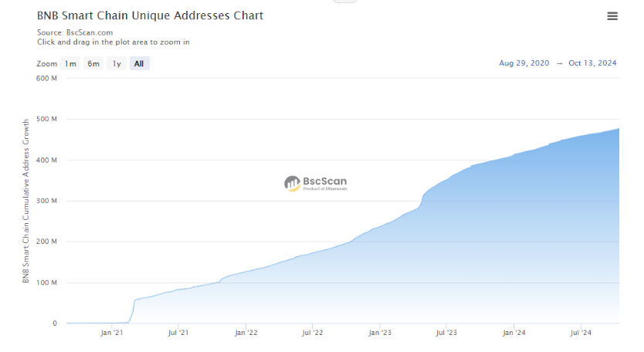Image resolution: width=644 pixels, height=352 pixels.
Task: Click the BscScan watermark logo
Action: click(316, 182)
